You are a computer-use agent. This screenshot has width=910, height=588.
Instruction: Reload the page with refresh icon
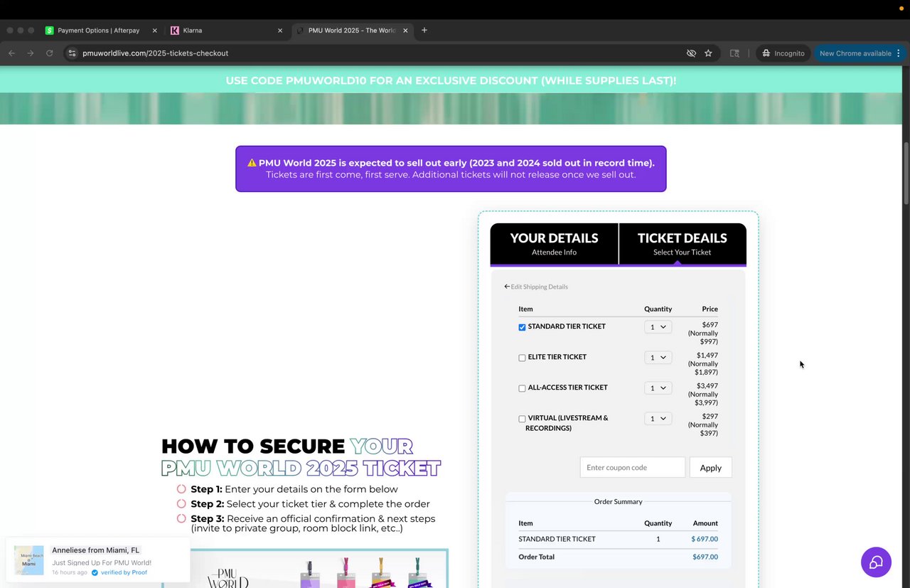click(49, 53)
